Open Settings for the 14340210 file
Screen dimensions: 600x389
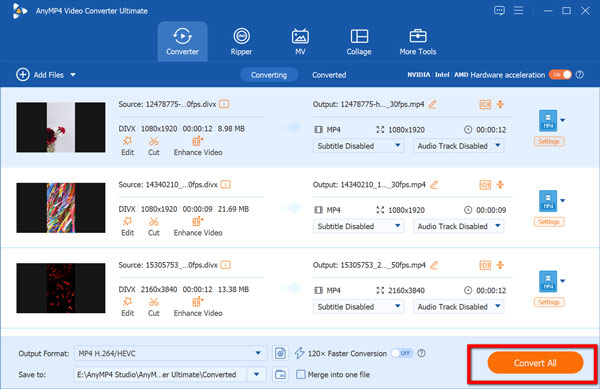pyautogui.click(x=549, y=222)
